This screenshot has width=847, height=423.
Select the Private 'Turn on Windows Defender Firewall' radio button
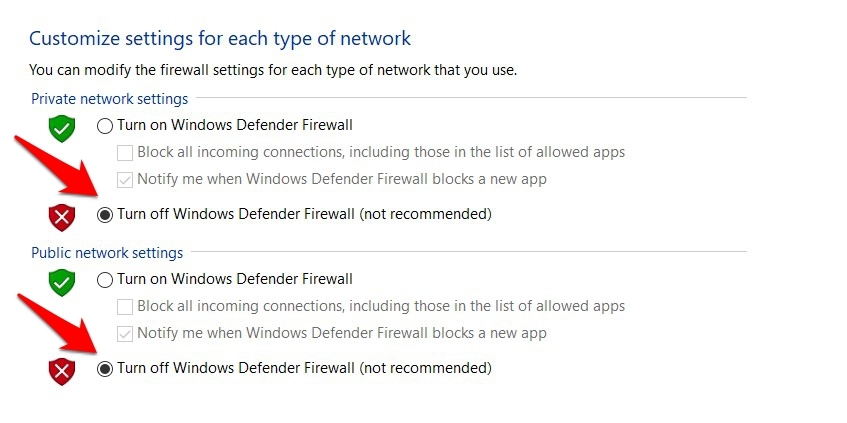pos(105,126)
